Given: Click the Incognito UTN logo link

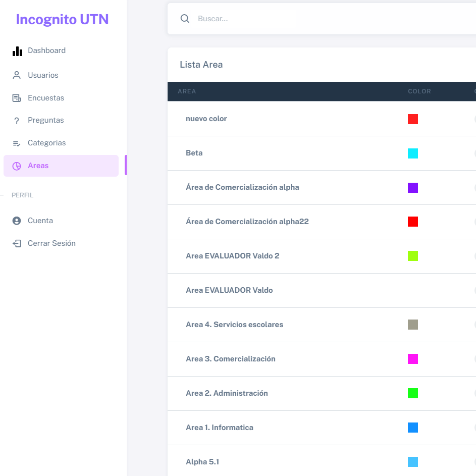Looking at the screenshot, I should 62,20.
